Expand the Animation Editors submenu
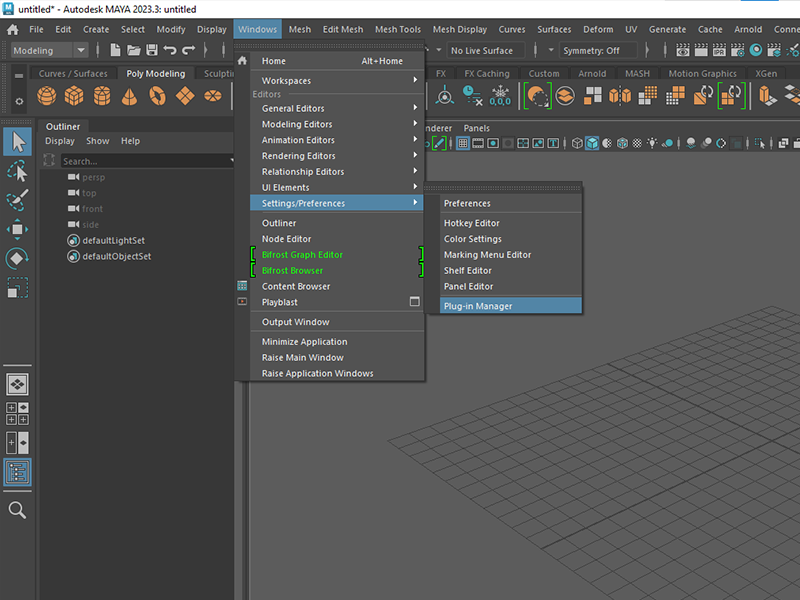The width and height of the screenshot is (800, 600). point(337,140)
